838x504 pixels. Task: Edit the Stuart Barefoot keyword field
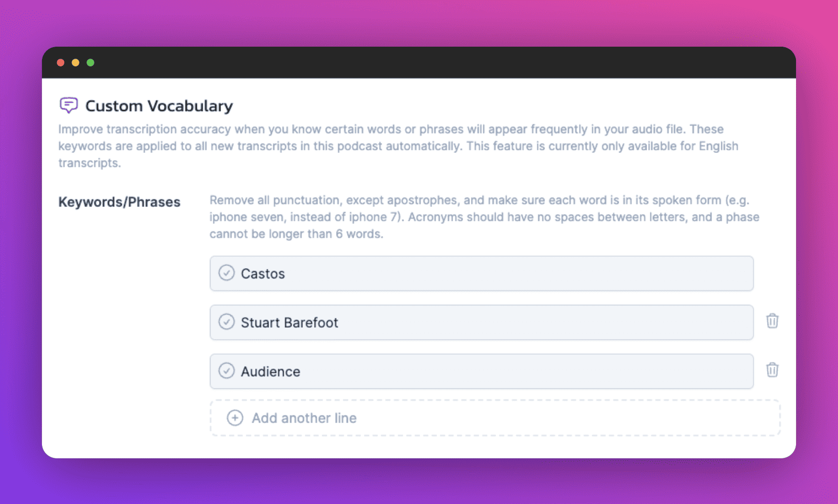[481, 323]
